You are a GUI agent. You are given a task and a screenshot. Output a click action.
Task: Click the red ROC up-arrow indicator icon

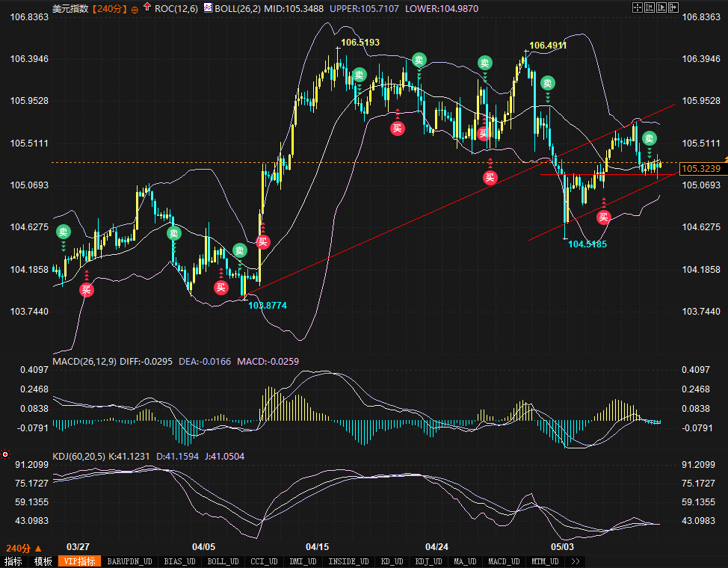click(x=147, y=8)
